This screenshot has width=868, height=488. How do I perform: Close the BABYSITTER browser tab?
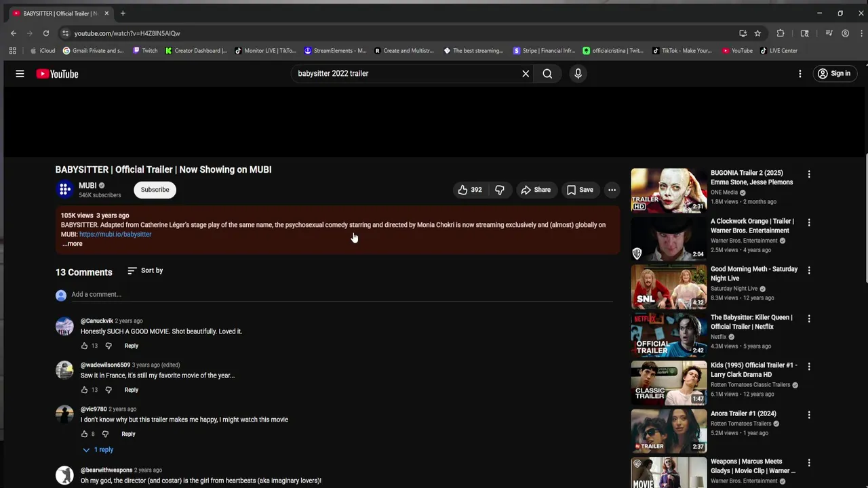point(106,14)
